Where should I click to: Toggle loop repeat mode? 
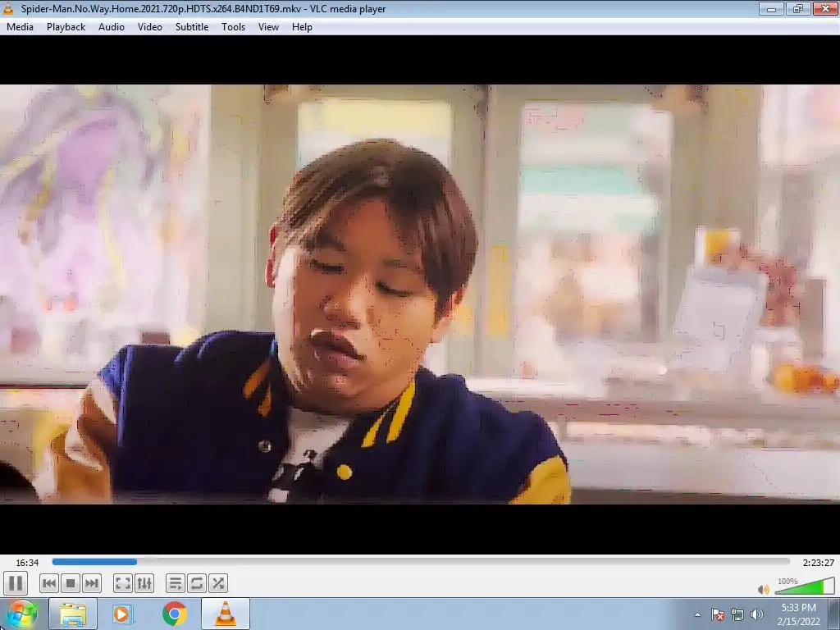pyautogui.click(x=197, y=583)
